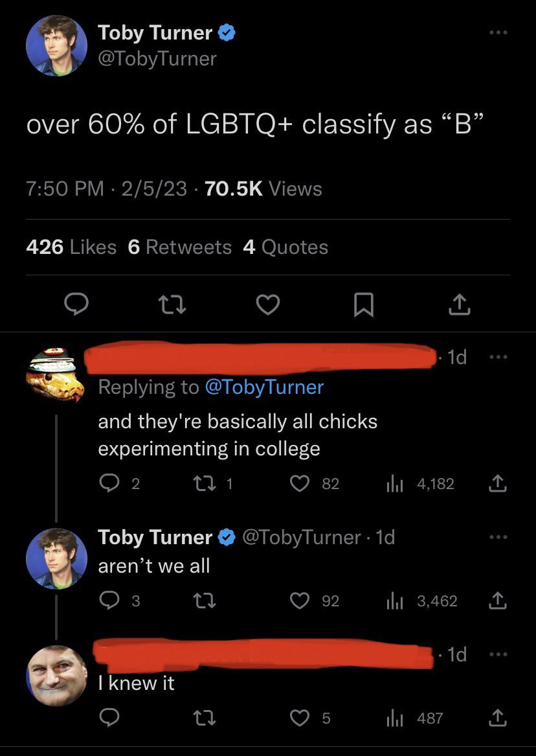Open more options on "aren't we all" reply

tap(497, 537)
